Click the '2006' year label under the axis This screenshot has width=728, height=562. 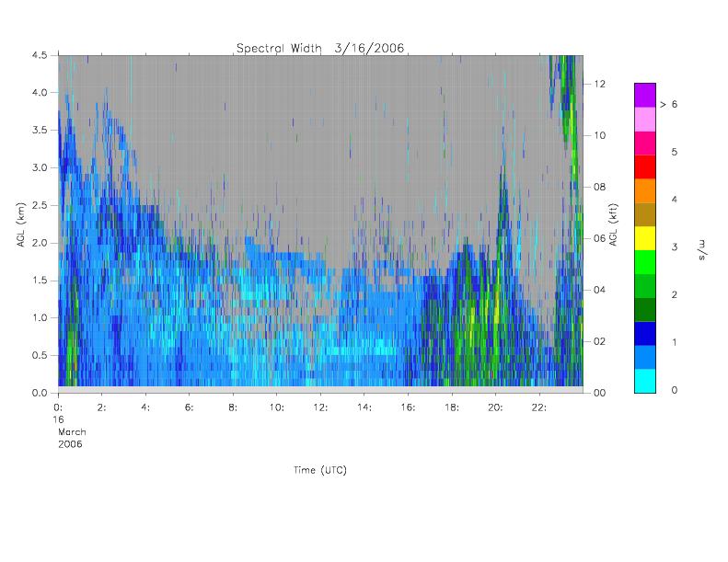(x=70, y=444)
